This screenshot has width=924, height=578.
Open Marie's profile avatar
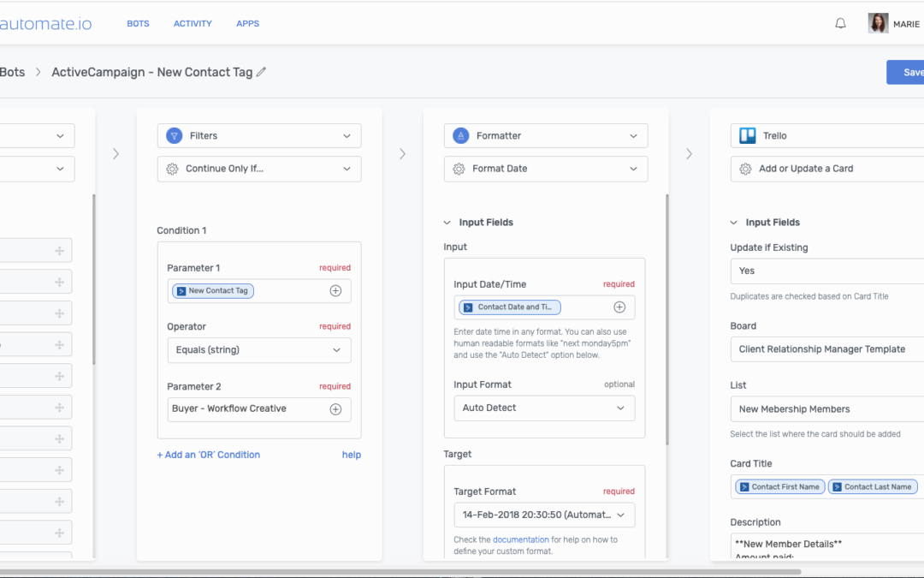click(878, 24)
